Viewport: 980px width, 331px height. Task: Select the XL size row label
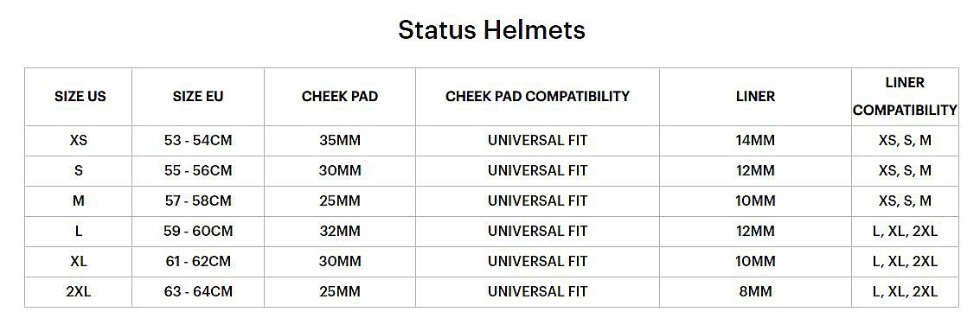78,261
